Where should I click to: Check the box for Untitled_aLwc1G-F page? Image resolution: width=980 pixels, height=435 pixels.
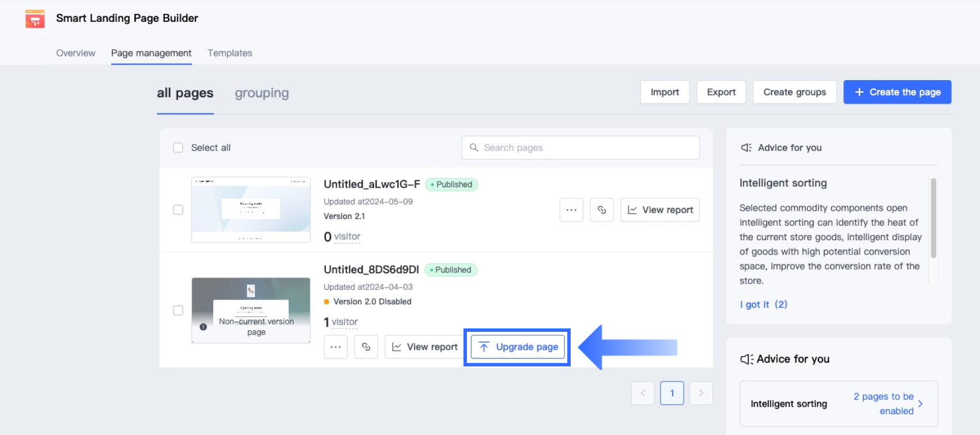[x=178, y=210]
